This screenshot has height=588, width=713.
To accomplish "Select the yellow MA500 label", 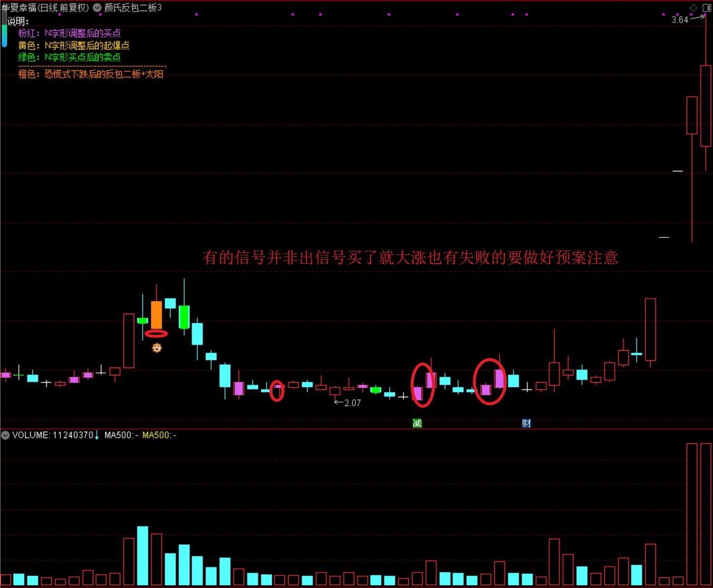I will tap(159, 435).
